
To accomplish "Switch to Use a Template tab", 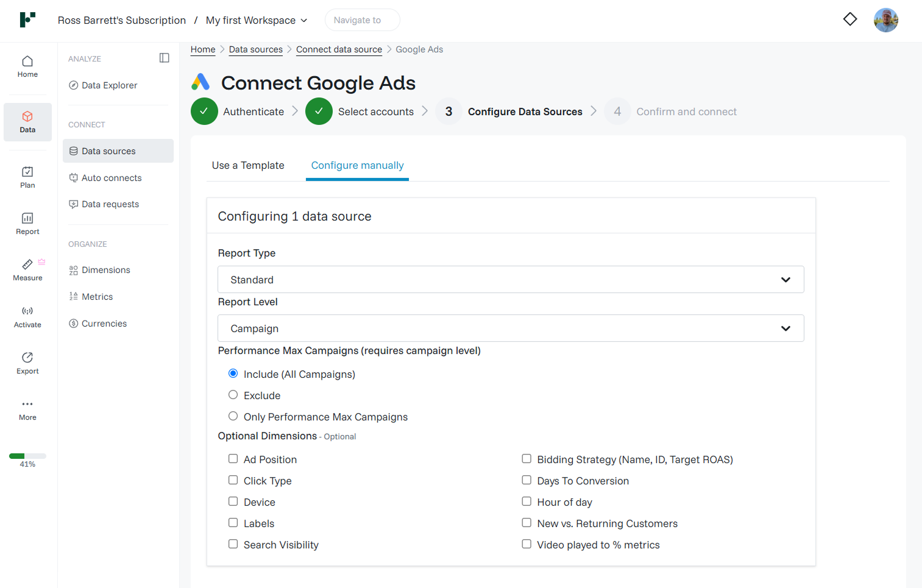I will (248, 165).
